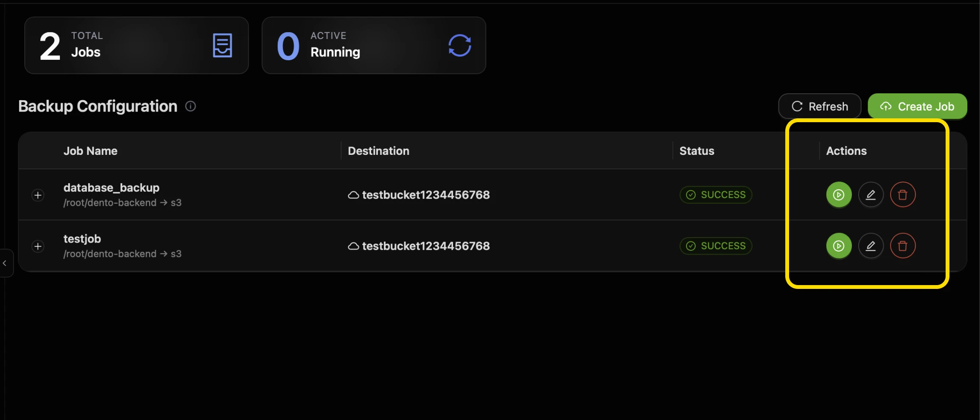Click the Backup Configuration heading
Screen dimensions: 980x420
point(98,106)
